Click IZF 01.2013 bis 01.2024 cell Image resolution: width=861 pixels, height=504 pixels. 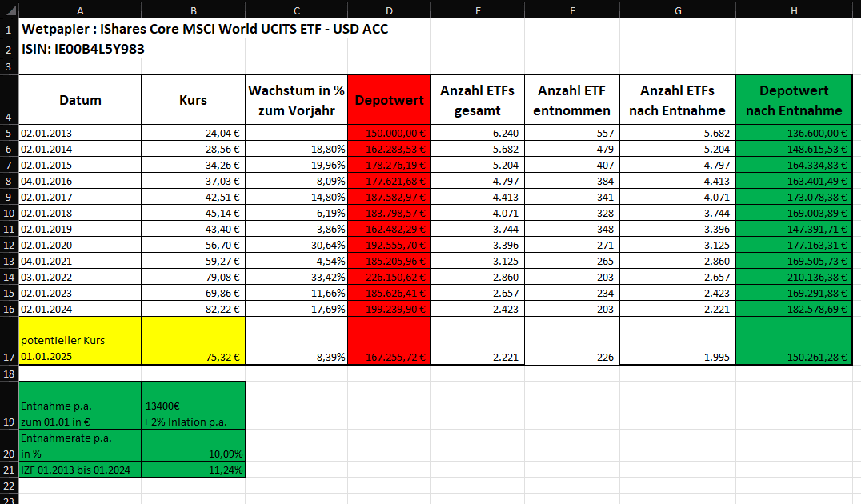(x=80, y=470)
